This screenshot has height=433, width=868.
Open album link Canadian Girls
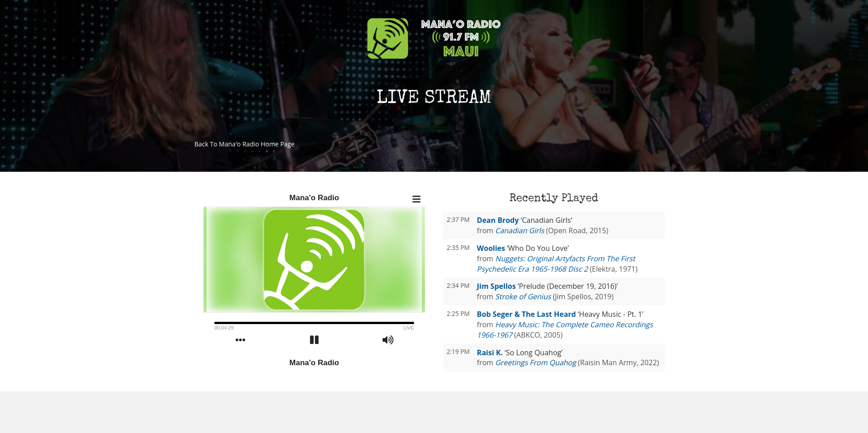coord(520,231)
